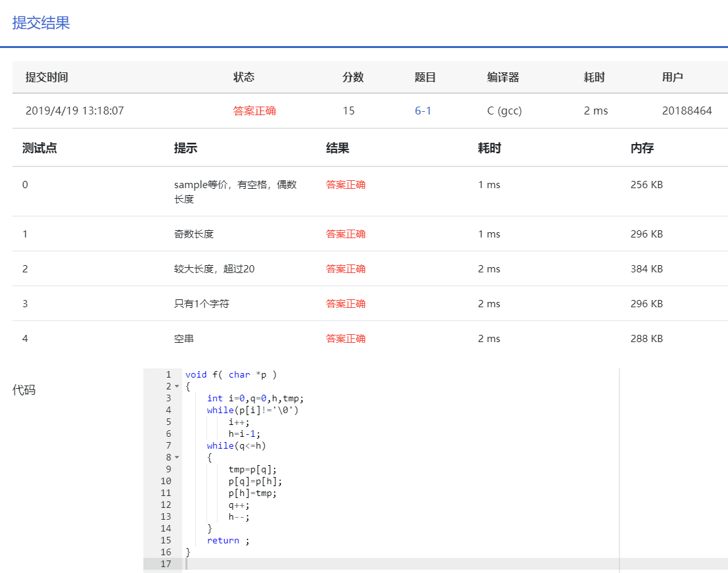Place cursor on line h=i-1;
Screen dimensions: 728x573
[x=244, y=434]
